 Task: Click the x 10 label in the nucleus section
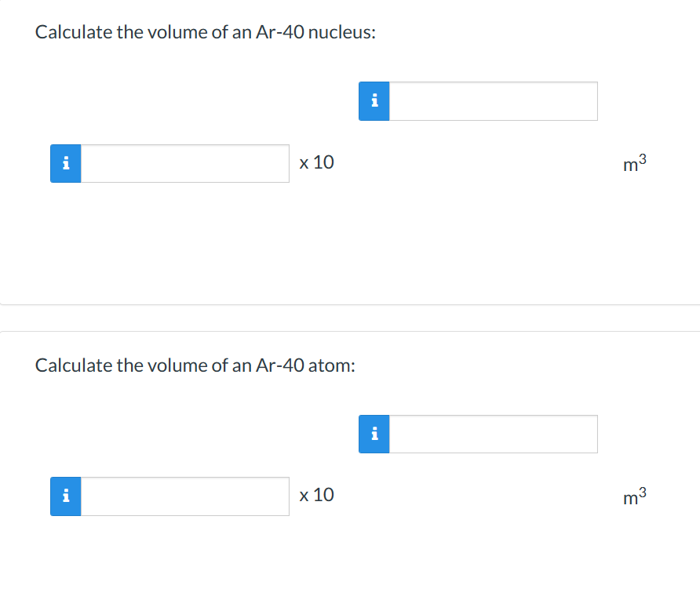pyautogui.click(x=316, y=162)
